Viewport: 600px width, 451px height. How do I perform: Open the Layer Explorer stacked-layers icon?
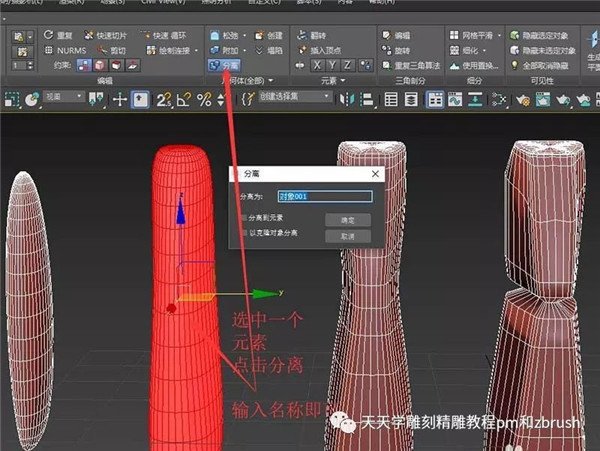coord(411,99)
